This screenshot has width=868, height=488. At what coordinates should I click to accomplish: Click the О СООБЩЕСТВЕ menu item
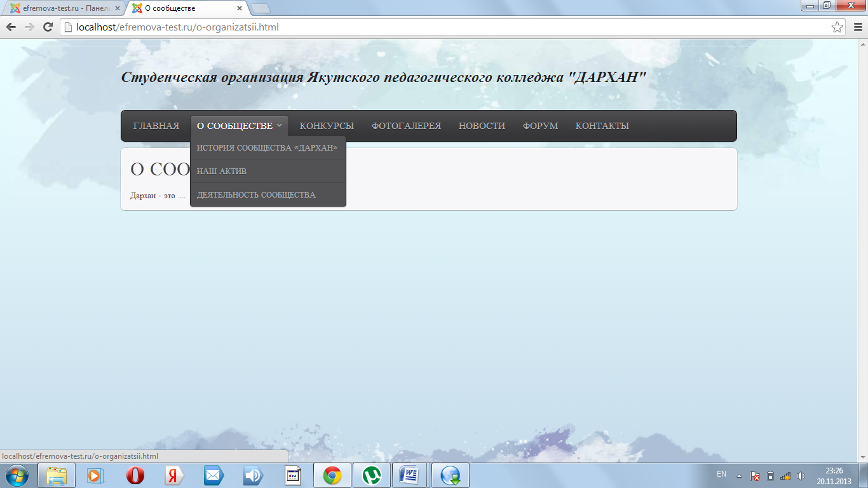click(x=234, y=126)
